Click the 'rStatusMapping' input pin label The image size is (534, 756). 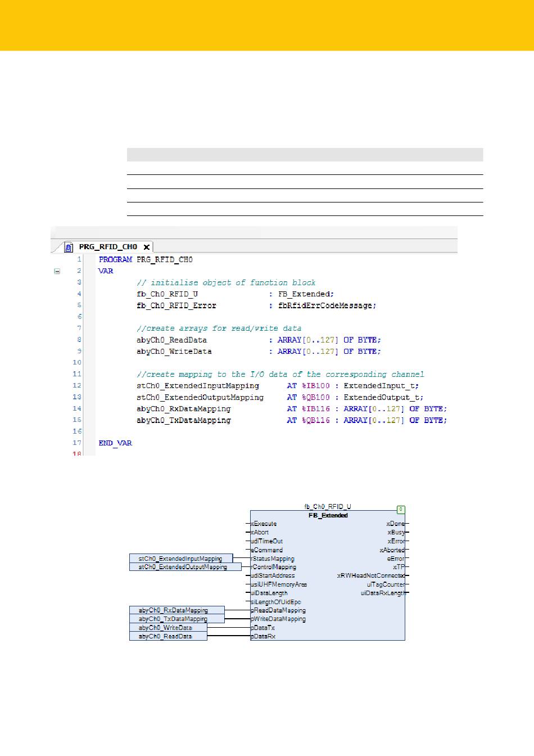tap(273, 559)
